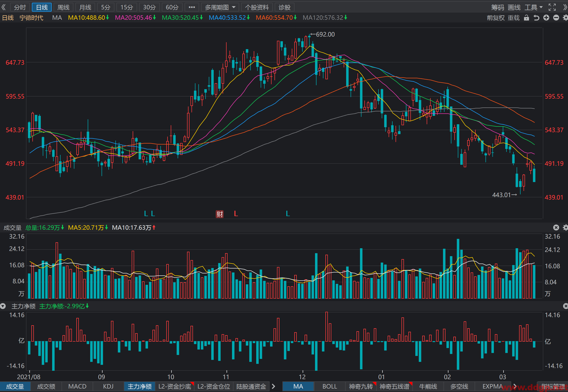Open 个股资料 stock info
The height and width of the screenshot is (392, 568).
click(x=257, y=7)
